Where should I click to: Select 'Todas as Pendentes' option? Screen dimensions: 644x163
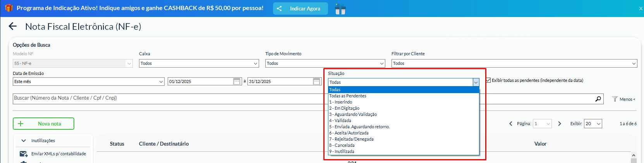348,96
